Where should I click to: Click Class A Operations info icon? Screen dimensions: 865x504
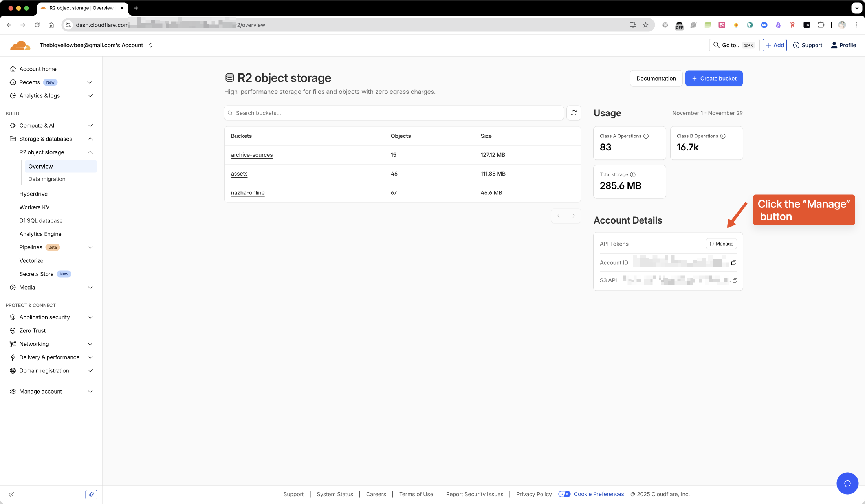tap(646, 136)
